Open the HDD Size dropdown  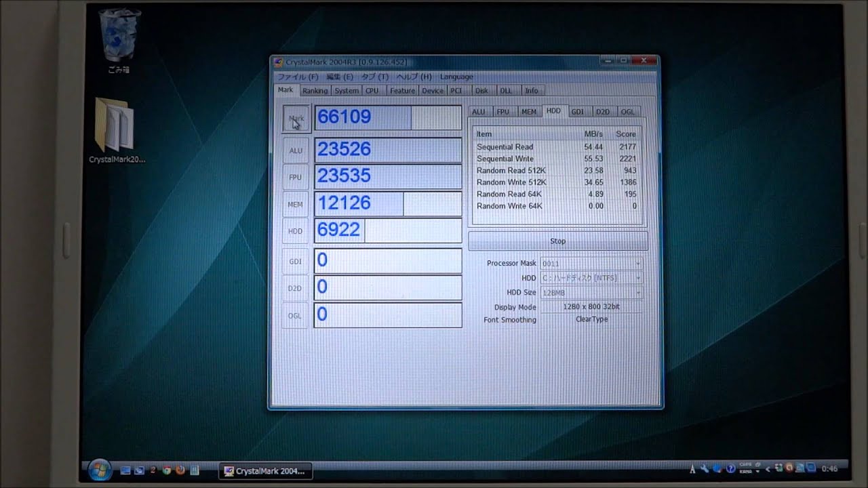[x=591, y=293]
